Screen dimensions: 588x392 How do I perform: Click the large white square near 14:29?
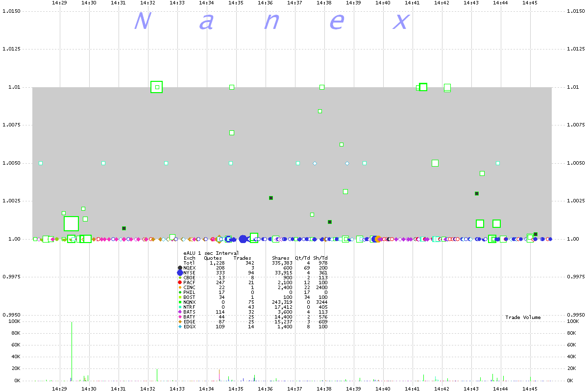coord(71,223)
